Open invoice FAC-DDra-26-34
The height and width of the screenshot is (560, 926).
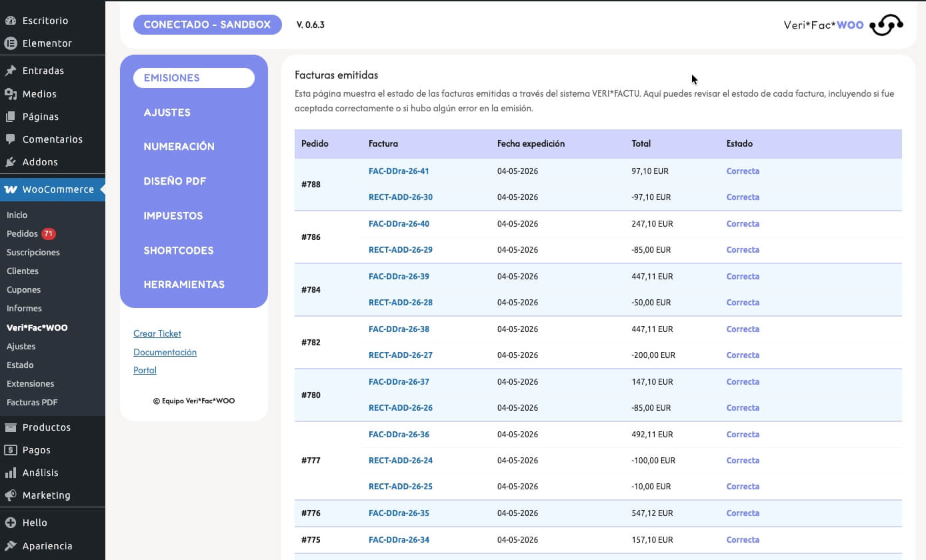(399, 540)
